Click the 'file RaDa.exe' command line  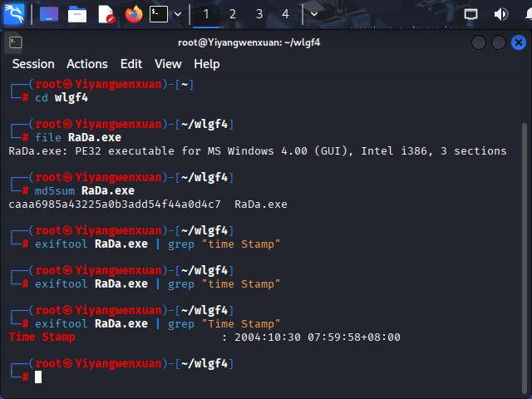78,137
